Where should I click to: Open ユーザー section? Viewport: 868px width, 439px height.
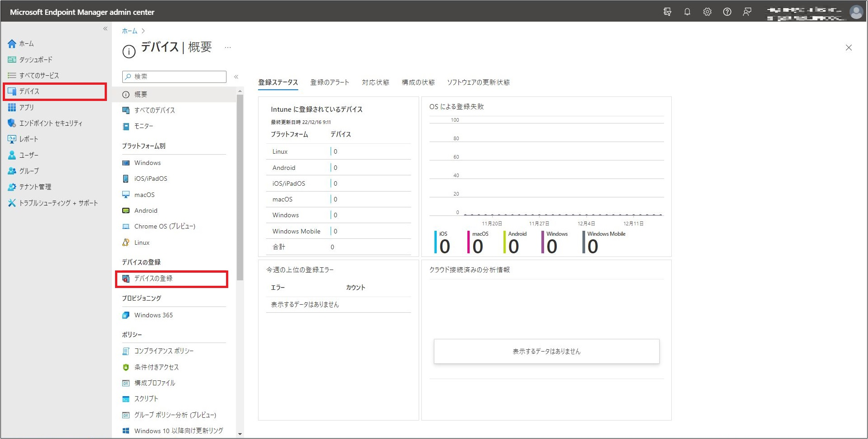point(23,155)
